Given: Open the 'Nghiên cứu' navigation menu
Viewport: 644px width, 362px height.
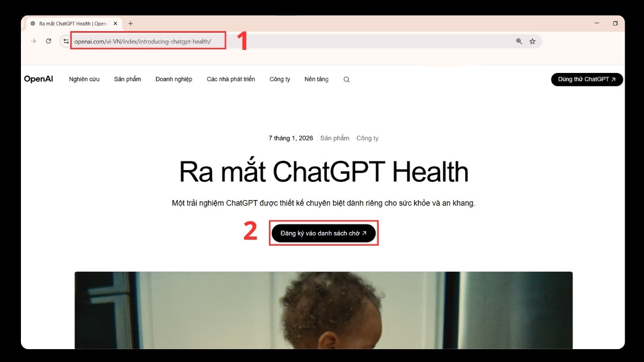Looking at the screenshot, I should [84, 79].
